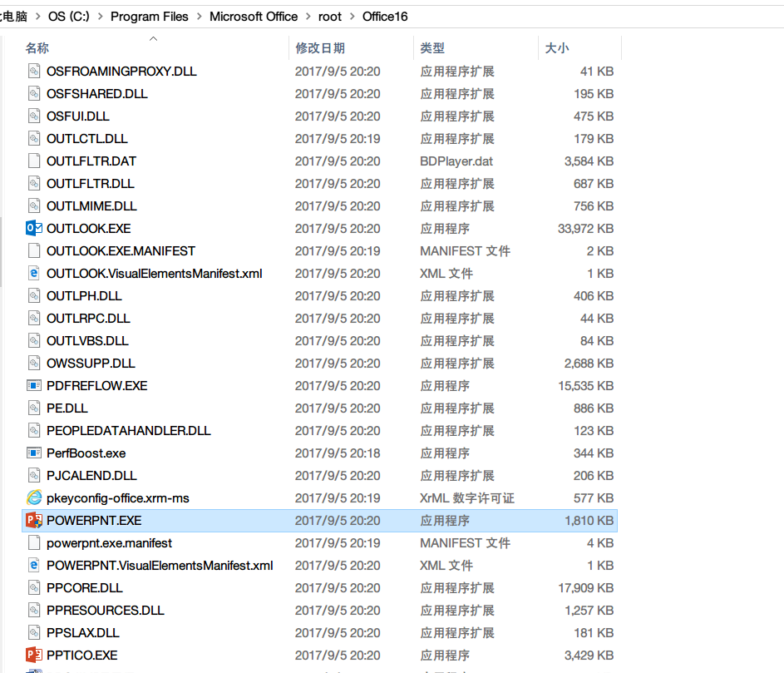Expand the chevron after Program Files in path

(200, 17)
